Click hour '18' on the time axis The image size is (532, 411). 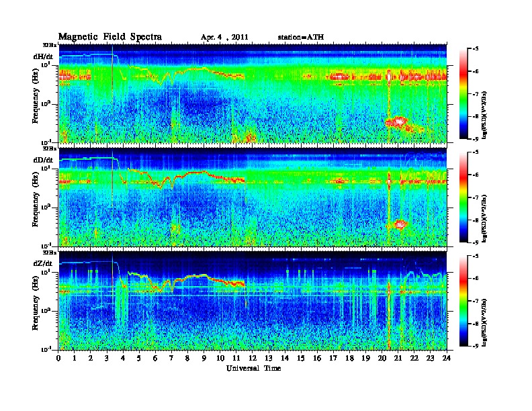point(349,359)
